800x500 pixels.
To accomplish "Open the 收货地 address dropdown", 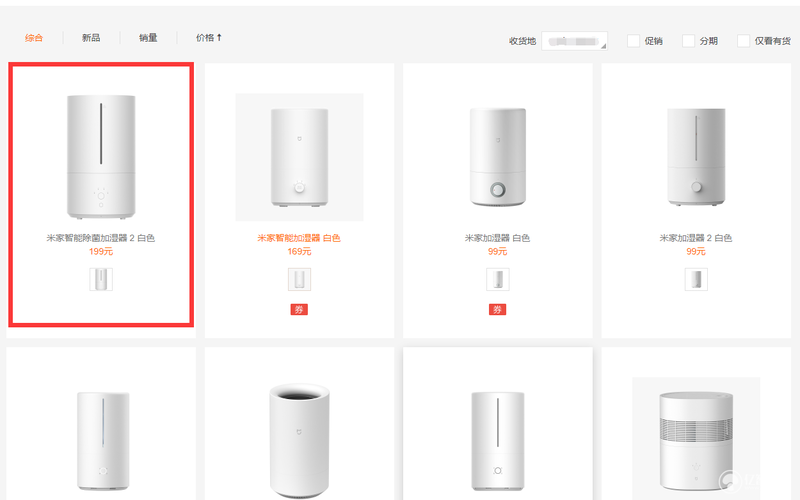I will pos(574,41).
